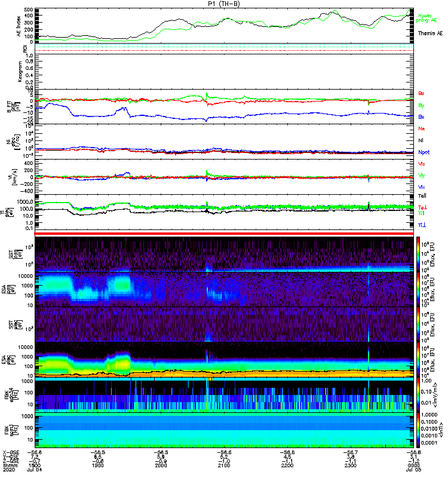Click the AE peak near 2245
Screen dimensions: 448x478
tap(335, 11)
